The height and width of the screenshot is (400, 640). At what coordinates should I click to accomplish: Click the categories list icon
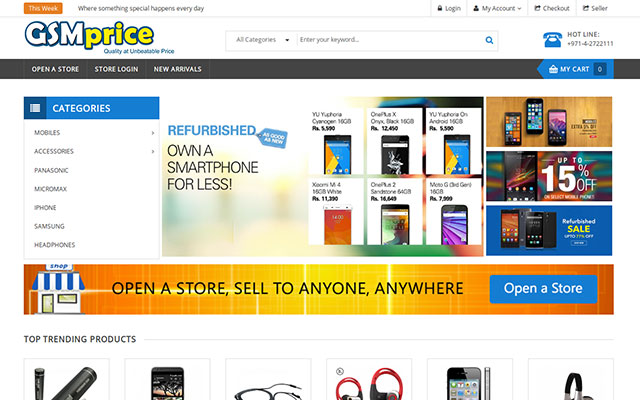[35, 108]
